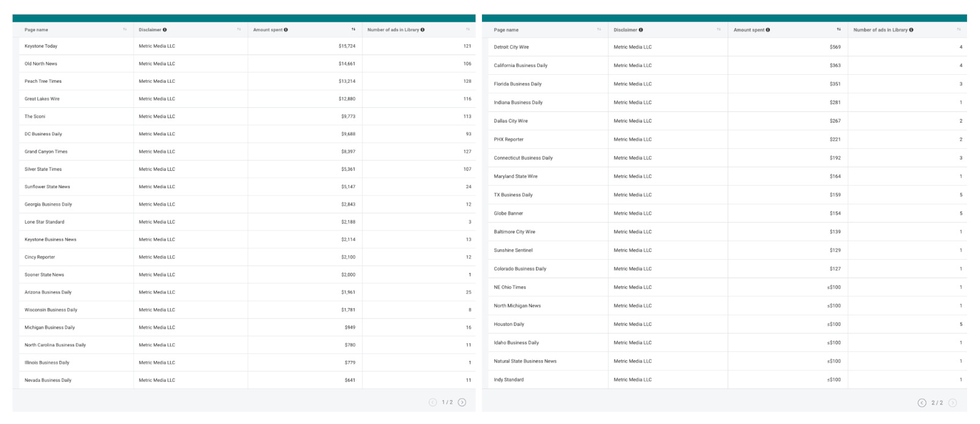Viewport: 980px width, 424px height.
Task: Open Amount spent info icon in 1/2 table
Action: tap(286, 29)
